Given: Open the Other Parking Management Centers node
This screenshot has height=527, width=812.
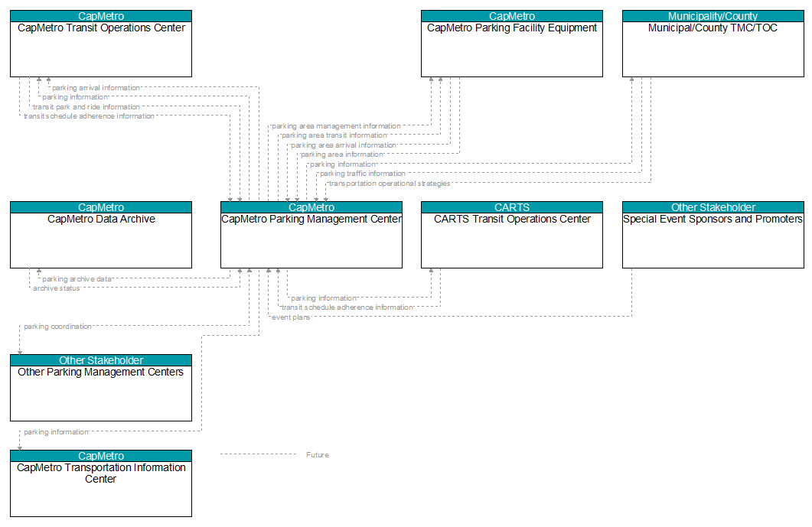Looking at the screenshot, I should pos(101,388).
